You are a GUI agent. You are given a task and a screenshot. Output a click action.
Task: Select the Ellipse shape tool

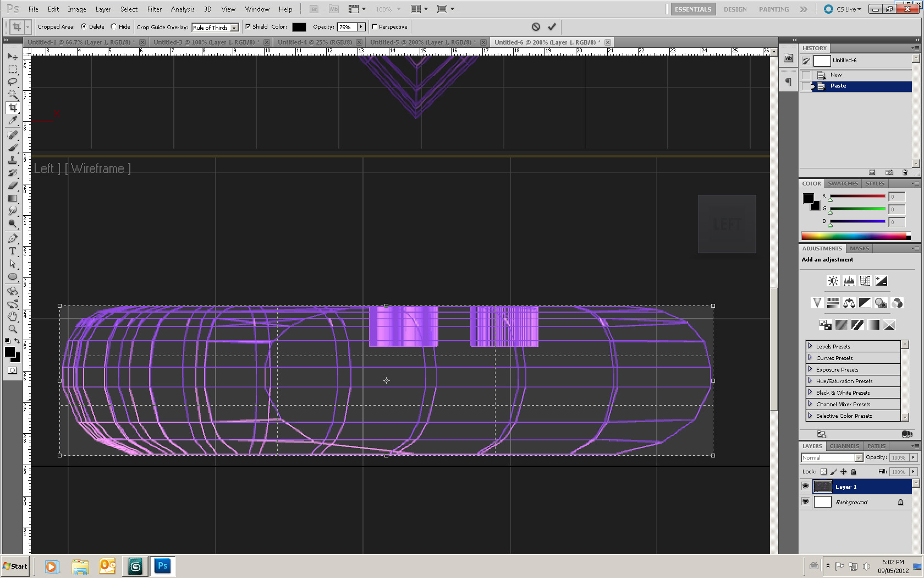(x=13, y=276)
